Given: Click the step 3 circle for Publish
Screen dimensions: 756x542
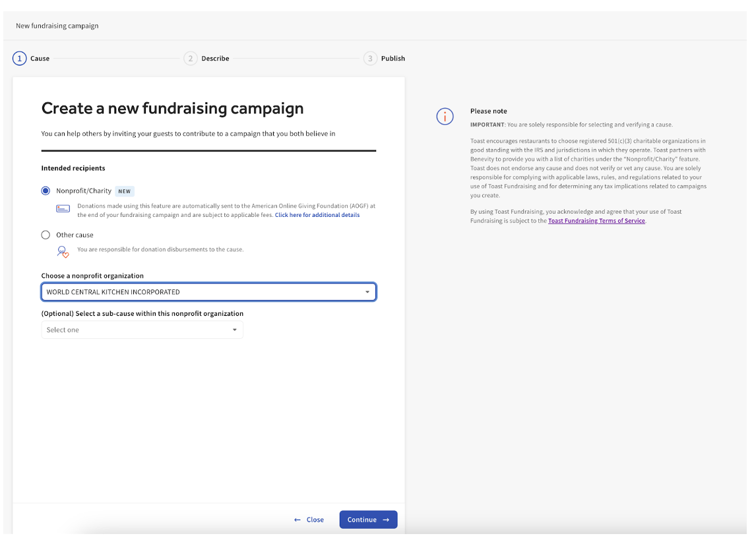Looking at the screenshot, I should click(370, 59).
